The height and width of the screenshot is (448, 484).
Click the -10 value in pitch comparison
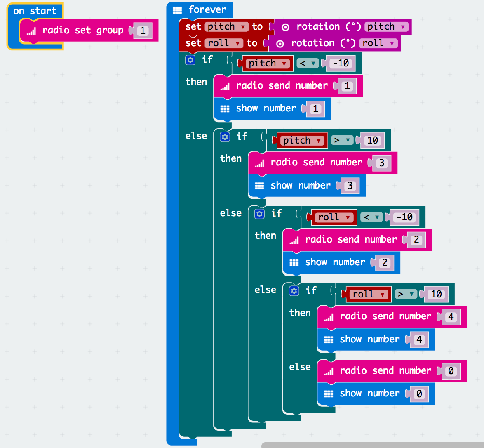pos(341,64)
